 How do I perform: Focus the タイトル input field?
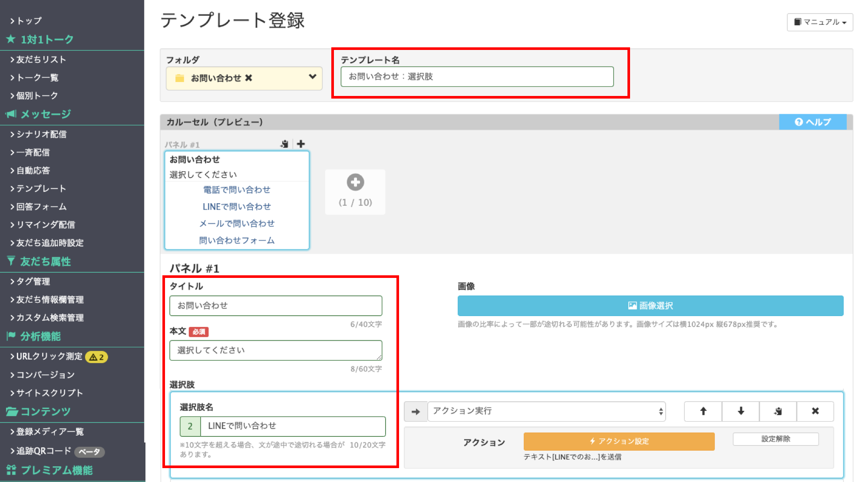click(x=276, y=306)
